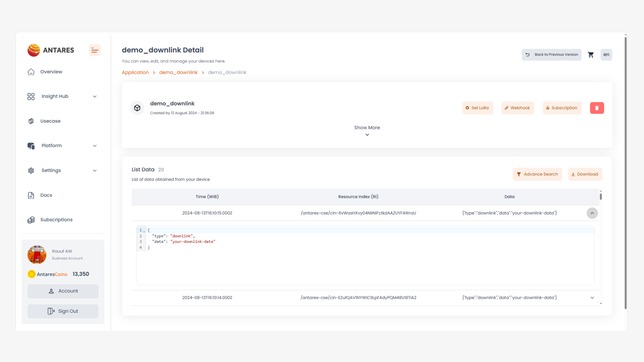644x362 pixels.
Task: Click the data table scrollbar
Action: pyautogui.click(x=601, y=197)
